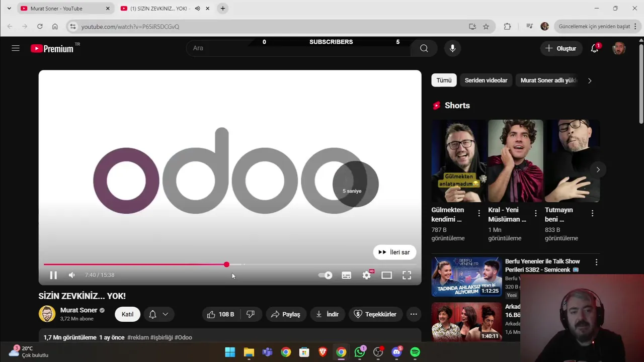Open notification preference bell dropdown for channel

pyautogui.click(x=158, y=314)
